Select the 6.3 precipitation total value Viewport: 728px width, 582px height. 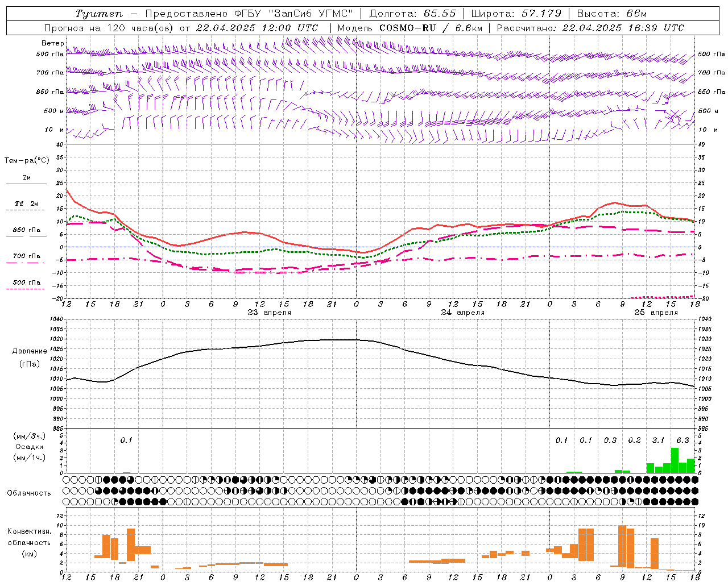[682, 440]
